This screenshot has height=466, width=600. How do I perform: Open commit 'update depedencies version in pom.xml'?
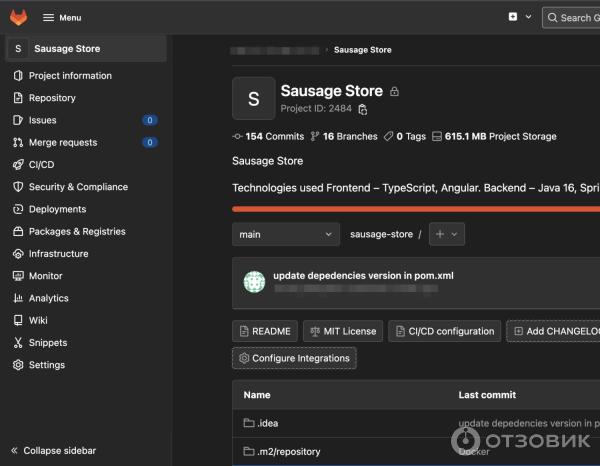point(363,275)
